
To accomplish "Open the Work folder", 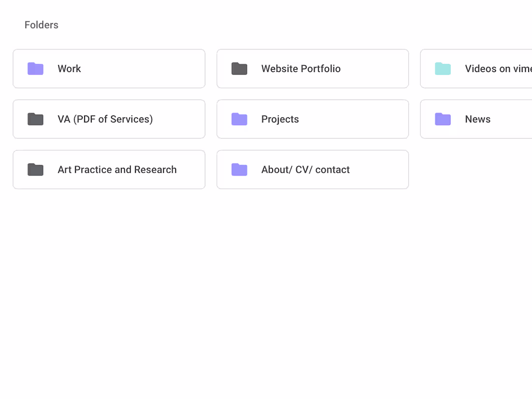I will click(x=109, y=69).
